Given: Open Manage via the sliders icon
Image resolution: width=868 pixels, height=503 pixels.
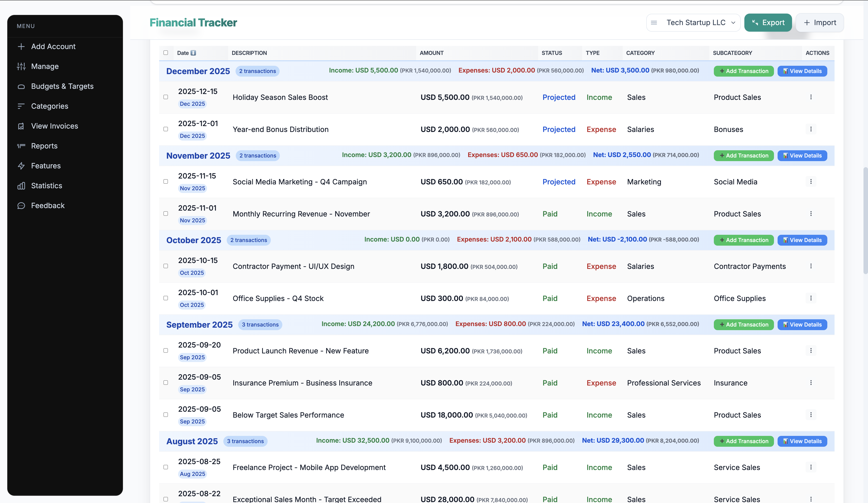Looking at the screenshot, I should tap(21, 66).
